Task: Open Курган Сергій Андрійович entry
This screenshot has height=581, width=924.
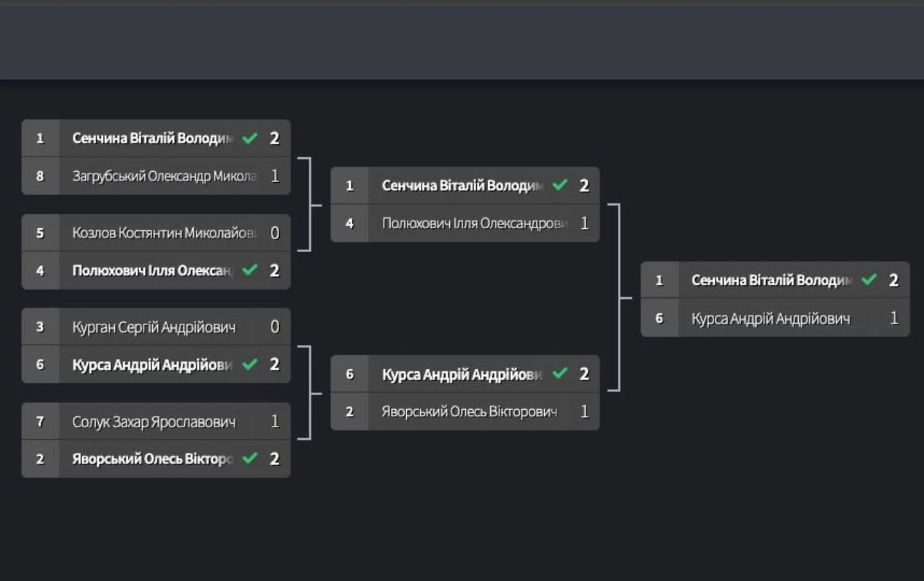Action: coord(156,327)
